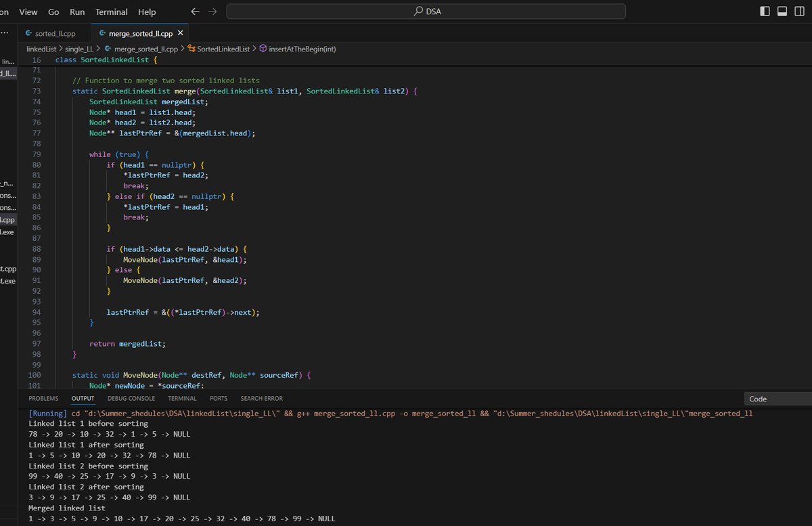The height and width of the screenshot is (526, 812).
Task: Open the Run menu
Action: [77, 12]
